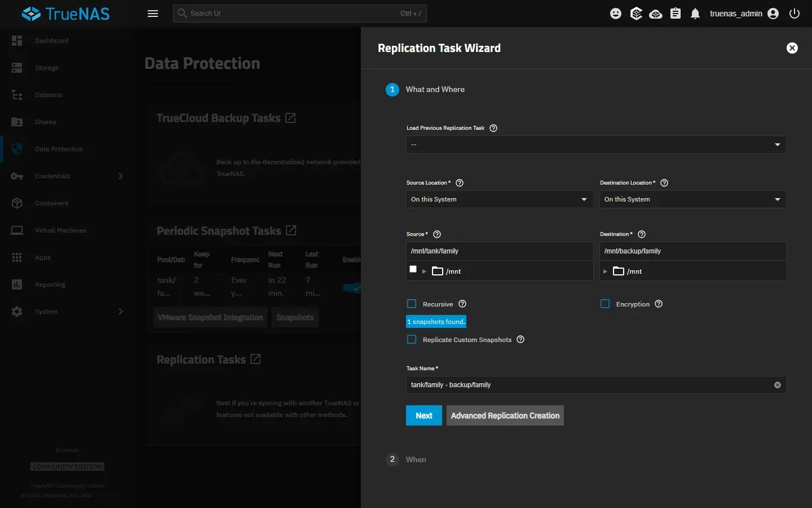Close the Replication Task Wizard panel
This screenshot has width=812, height=508.
click(x=792, y=48)
